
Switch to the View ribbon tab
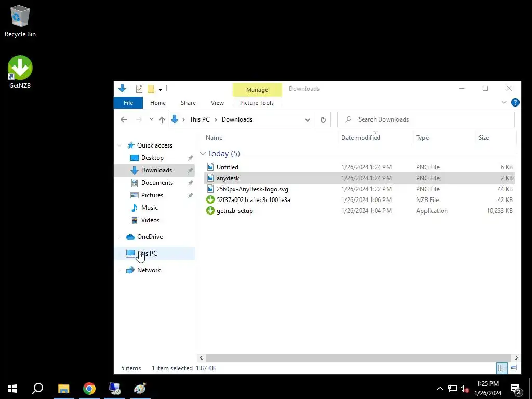(x=217, y=103)
